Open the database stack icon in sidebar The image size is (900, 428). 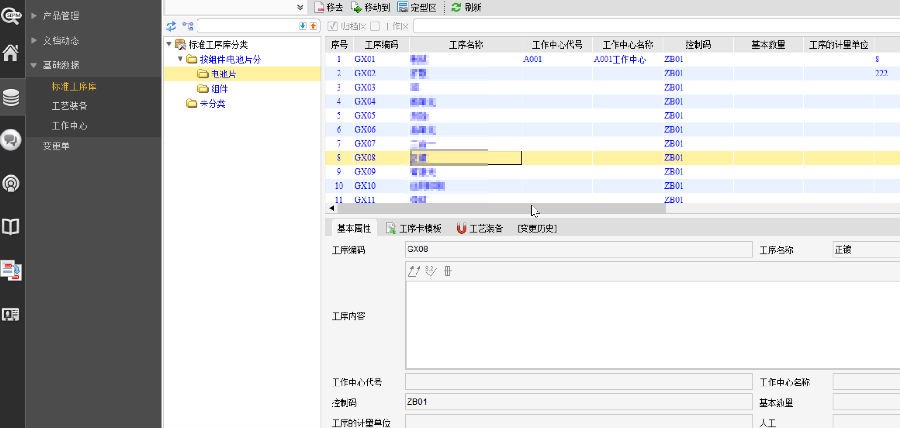(12, 97)
